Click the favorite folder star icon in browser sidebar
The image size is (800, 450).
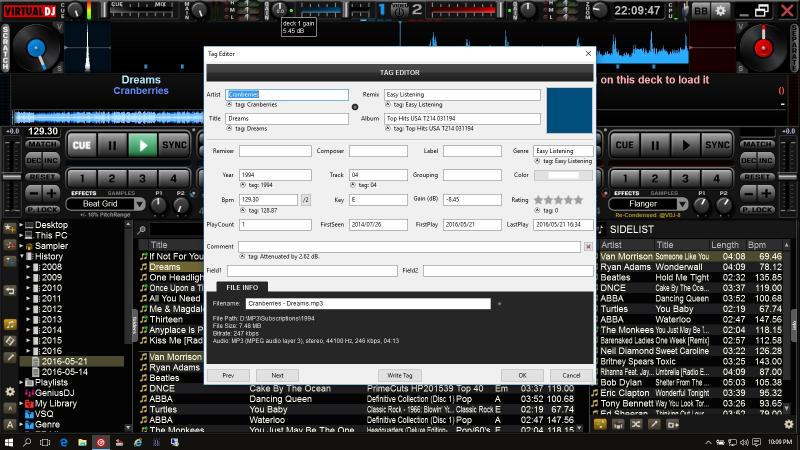(x=10, y=229)
